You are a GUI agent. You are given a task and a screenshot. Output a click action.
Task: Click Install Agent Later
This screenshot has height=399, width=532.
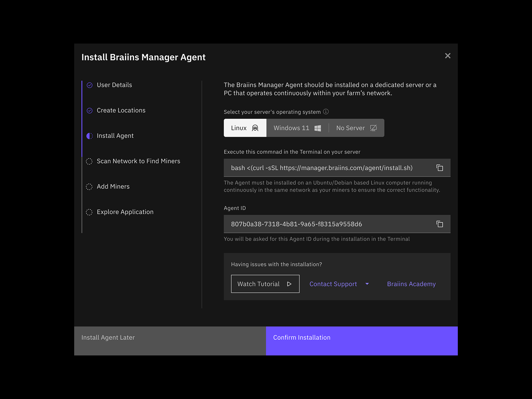(x=170, y=341)
